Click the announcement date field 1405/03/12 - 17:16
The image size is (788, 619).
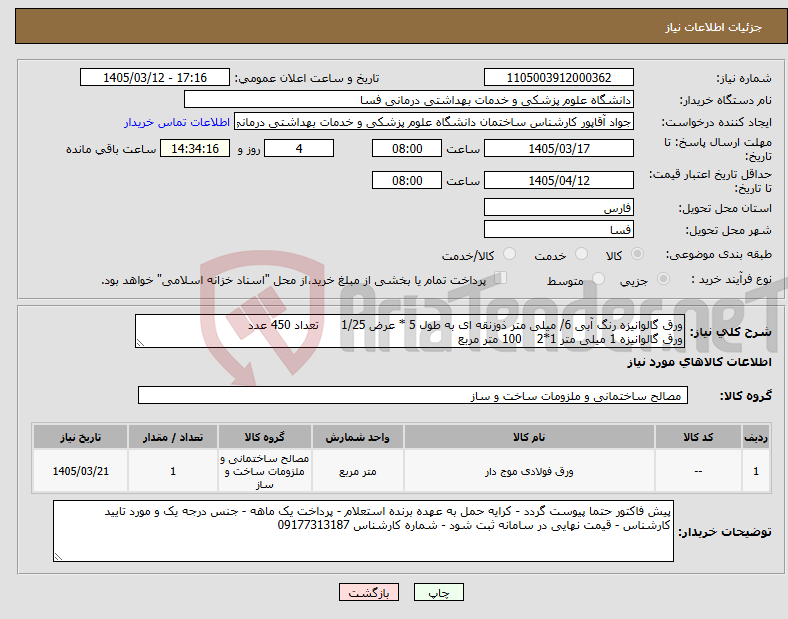(155, 77)
